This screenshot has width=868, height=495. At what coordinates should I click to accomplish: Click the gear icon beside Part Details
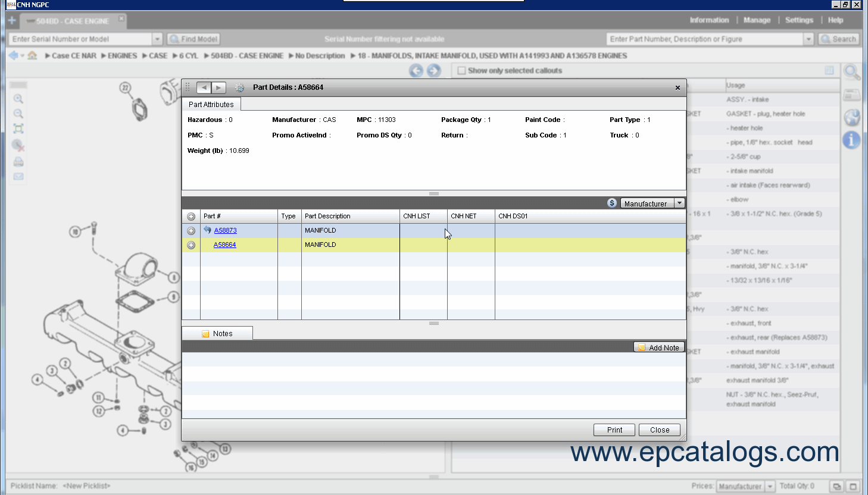(239, 87)
